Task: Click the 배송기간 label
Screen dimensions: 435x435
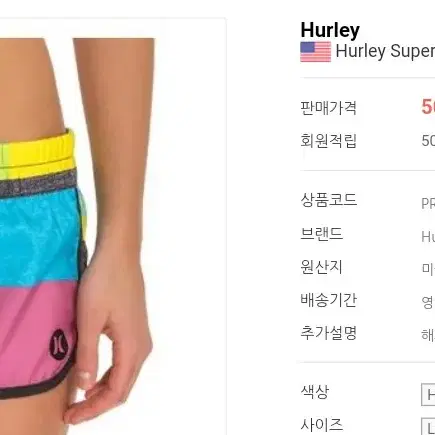Action: [329, 299]
